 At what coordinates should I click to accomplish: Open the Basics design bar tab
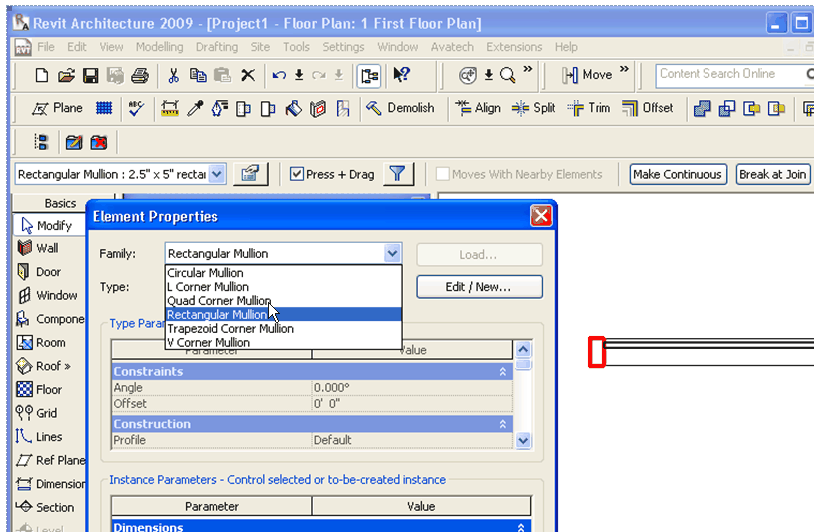click(60, 203)
